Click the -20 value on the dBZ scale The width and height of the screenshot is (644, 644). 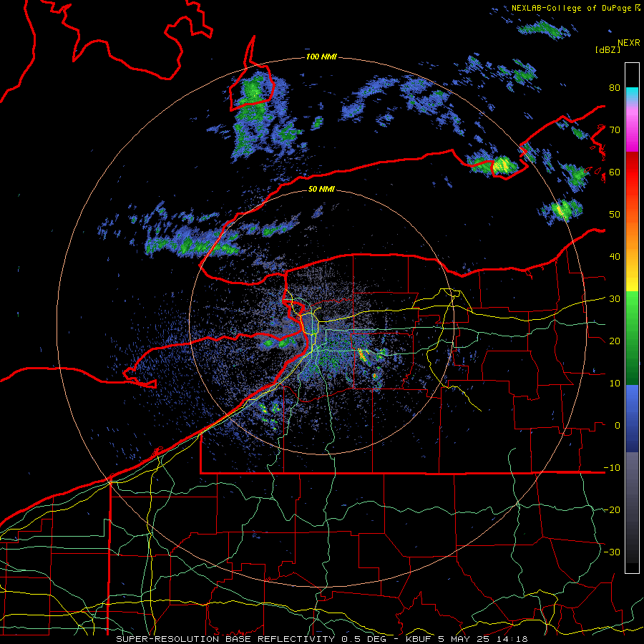(x=612, y=510)
